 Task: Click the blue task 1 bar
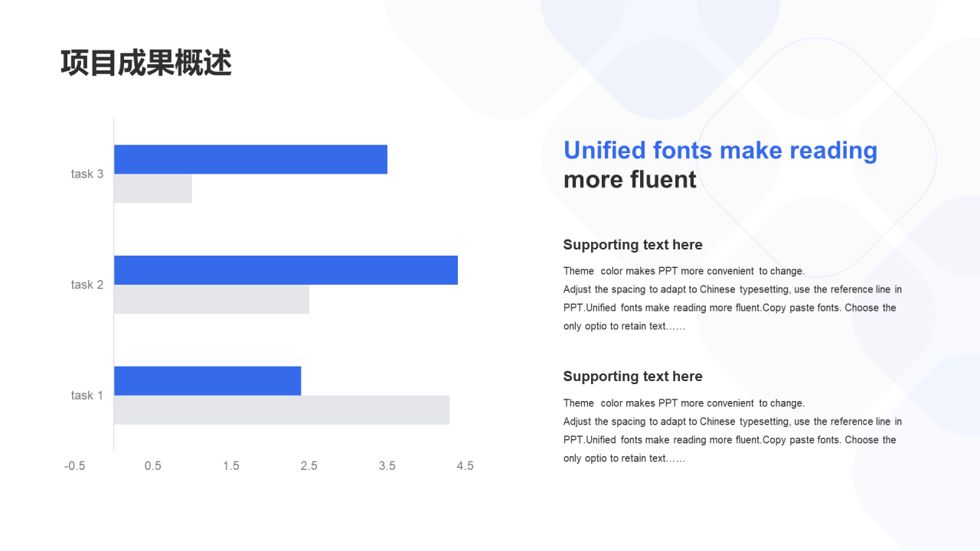pyautogui.click(x=207, y=380)
